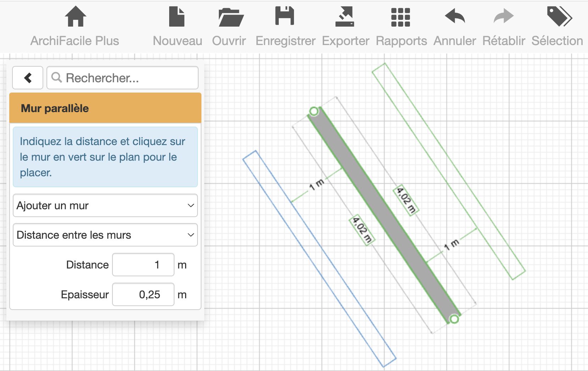Screen dimensions: 588x371
Task: Open the Sélection tags tool
Action: tap(559, 17)
